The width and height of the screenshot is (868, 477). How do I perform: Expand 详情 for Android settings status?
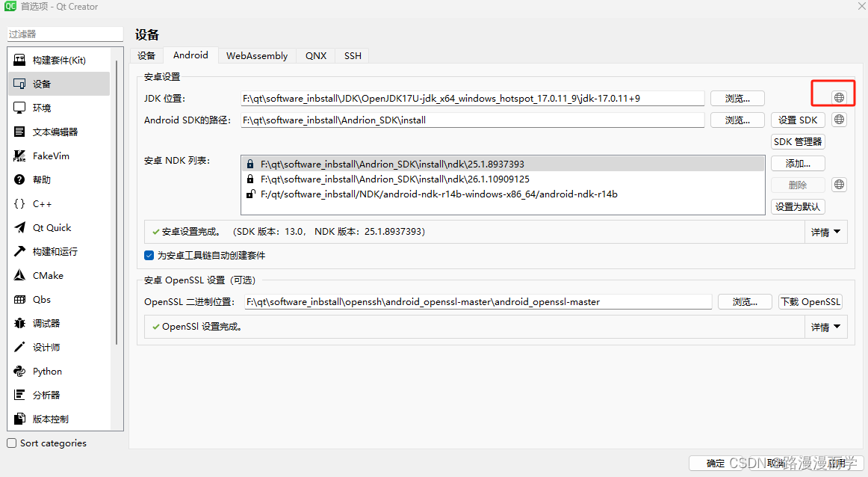[825, 232]
